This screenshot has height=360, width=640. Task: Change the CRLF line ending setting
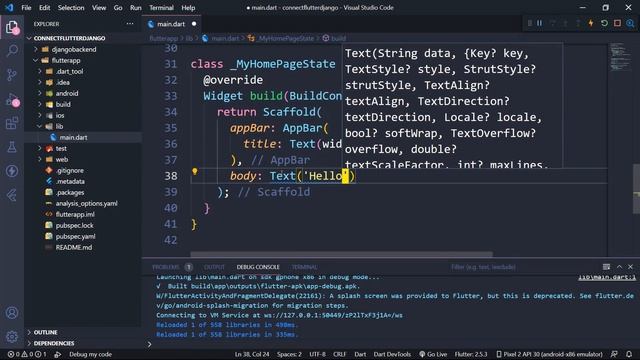click(339, 354)
